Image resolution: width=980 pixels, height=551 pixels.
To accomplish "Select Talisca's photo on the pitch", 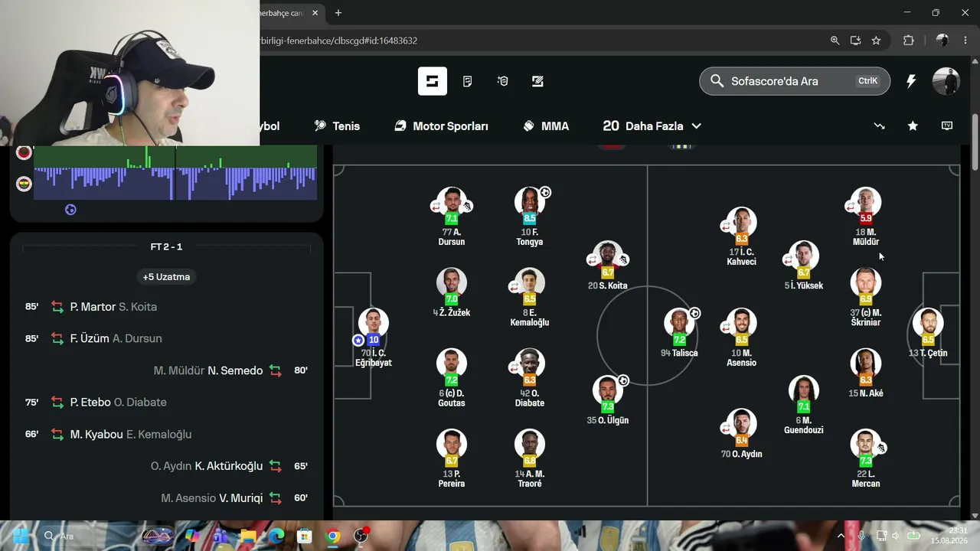I will (680, 323).
